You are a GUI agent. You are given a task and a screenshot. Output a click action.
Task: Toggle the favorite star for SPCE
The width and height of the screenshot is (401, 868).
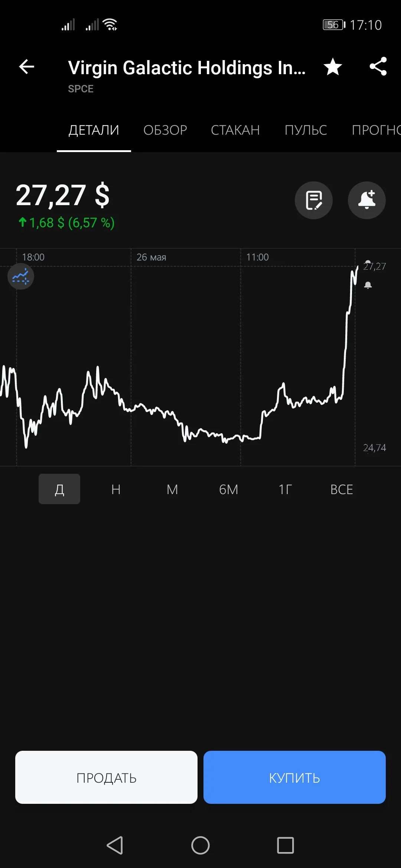[x=333, y=67]
